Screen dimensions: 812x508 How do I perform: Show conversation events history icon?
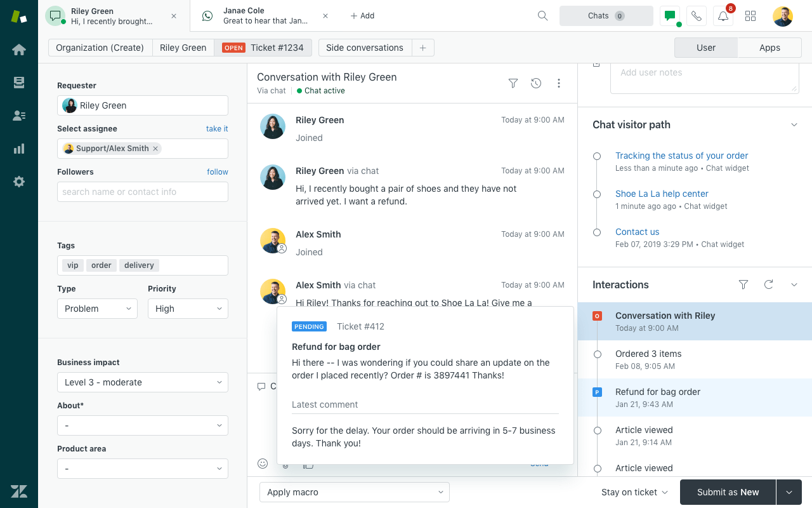click(x=536, y=83)
